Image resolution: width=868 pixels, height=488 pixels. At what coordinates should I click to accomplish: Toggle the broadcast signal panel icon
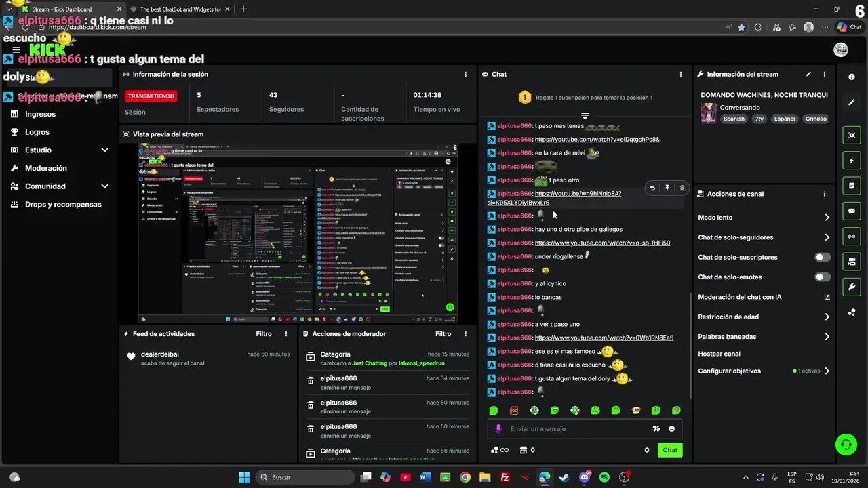[852, 236]
